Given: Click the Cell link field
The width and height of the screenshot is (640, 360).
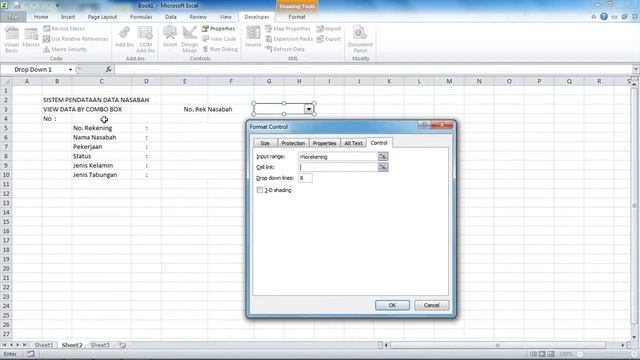Looking at the screenshot, I should [x=338, y=167].
